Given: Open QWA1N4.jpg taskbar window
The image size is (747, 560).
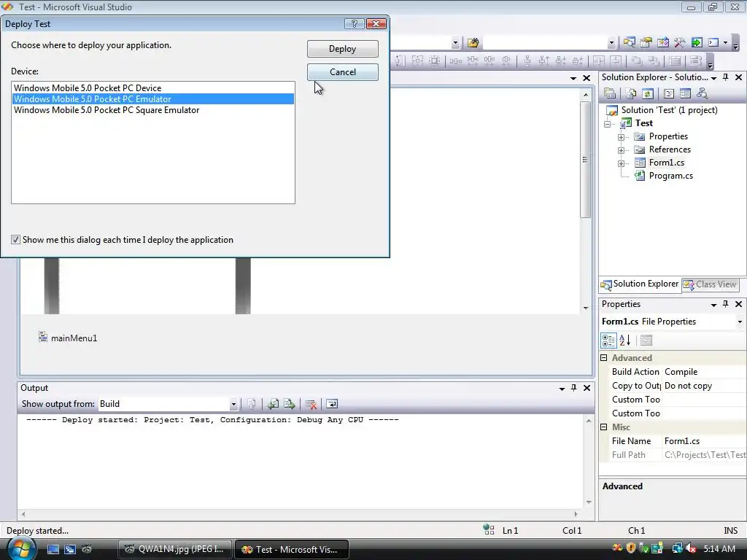Looking at the screenshot, I should tap(174, 550).
